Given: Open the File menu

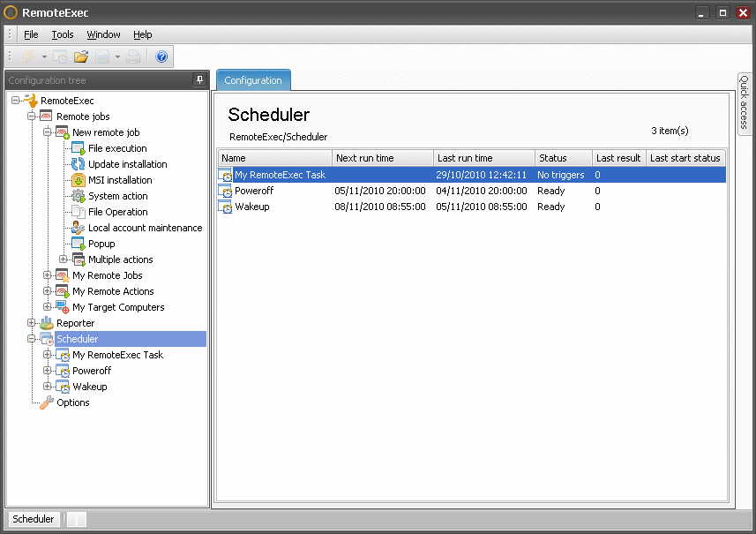Looking at the screenshot, I should click(x=31, y=34).
